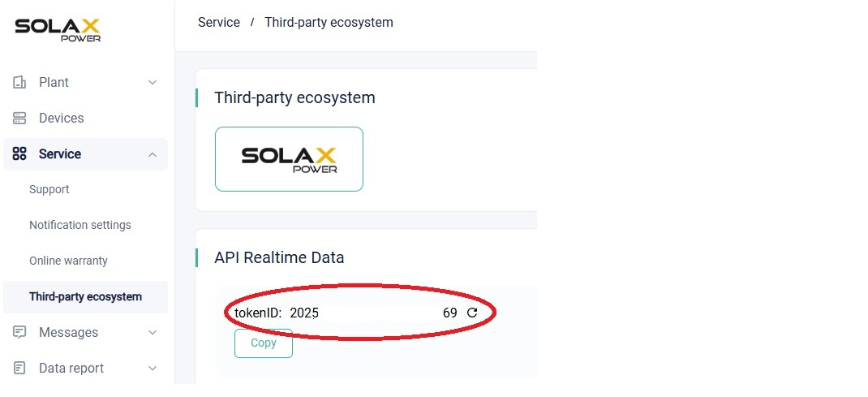Image resolution: width=868 pixels, height=397 pixels.
Task: Copy the tokenID with Copy button
Action: coord(264,343)
